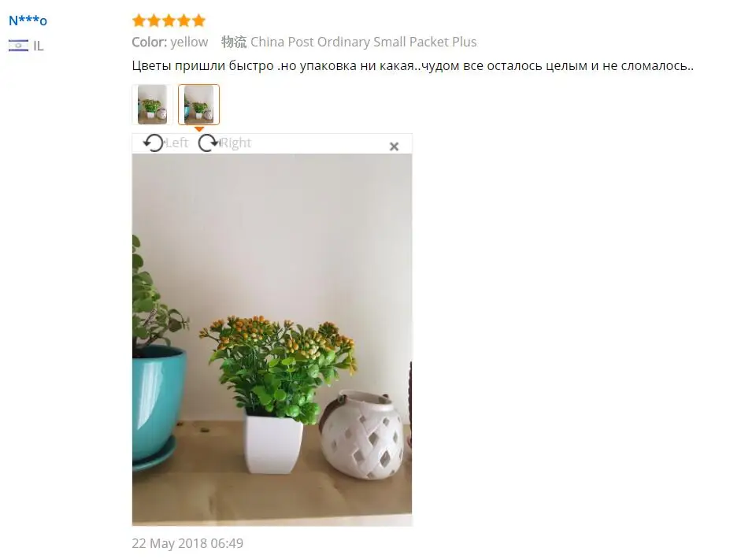Select the highlighted second photo thumbnail
Image resolution: width=756 pixels, height=559 pixels.
pos(198,105)
